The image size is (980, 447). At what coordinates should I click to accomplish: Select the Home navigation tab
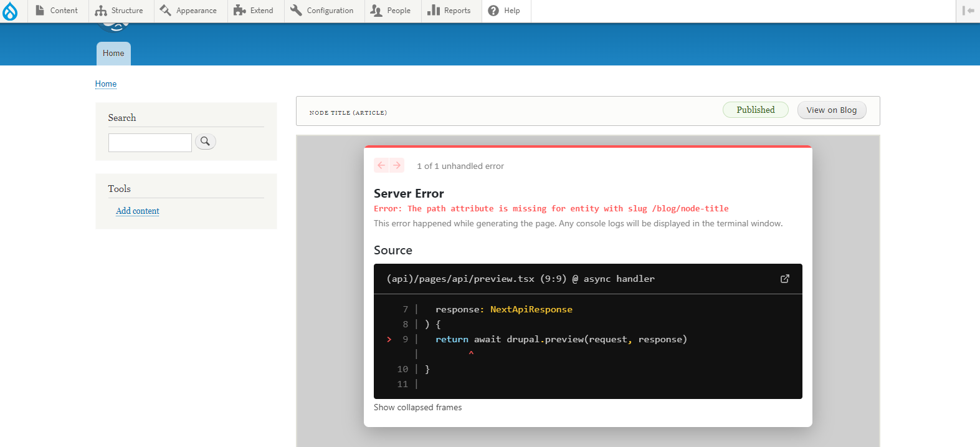113,54
